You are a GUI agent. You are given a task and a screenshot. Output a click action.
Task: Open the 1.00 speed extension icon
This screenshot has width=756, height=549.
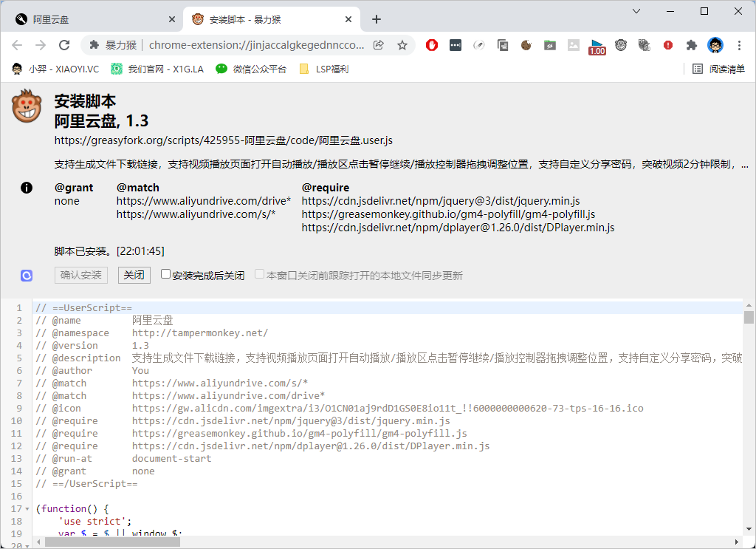[597, 47]
